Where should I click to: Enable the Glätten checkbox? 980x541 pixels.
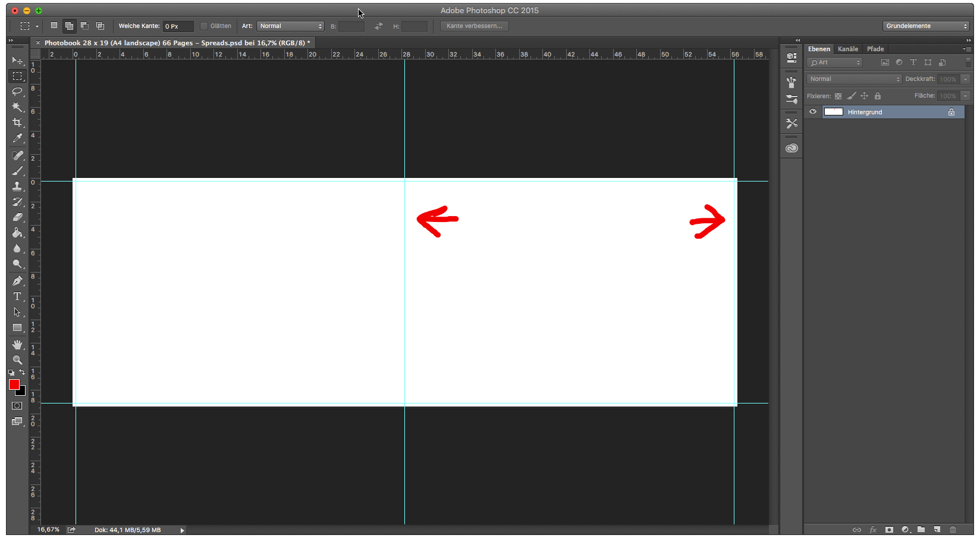coord(203,26)
